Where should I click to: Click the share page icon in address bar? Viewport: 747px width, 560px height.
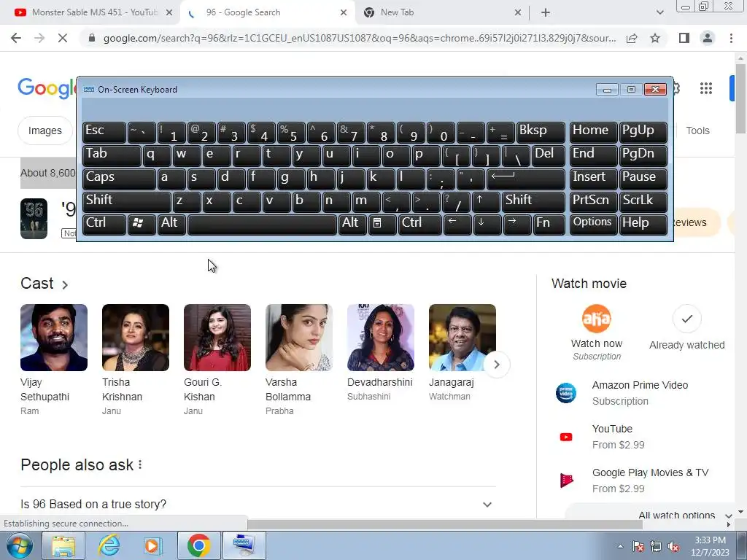coord(632,38)
